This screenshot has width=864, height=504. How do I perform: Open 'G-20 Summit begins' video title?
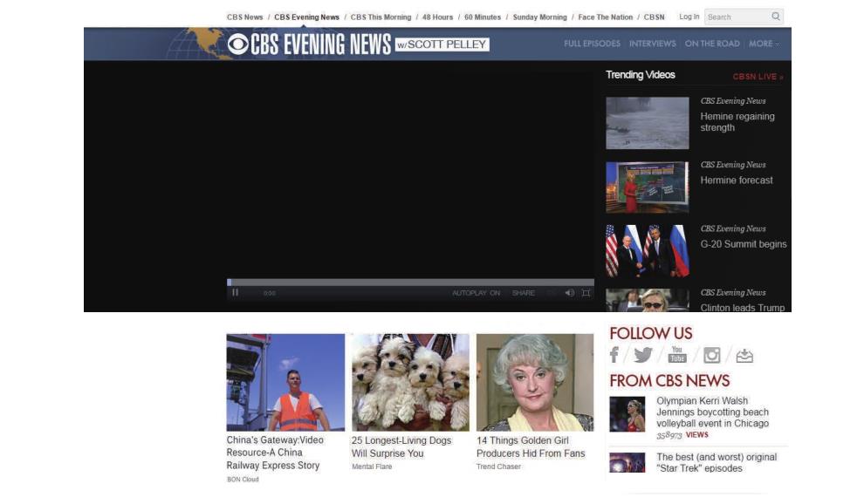(744, 244)
